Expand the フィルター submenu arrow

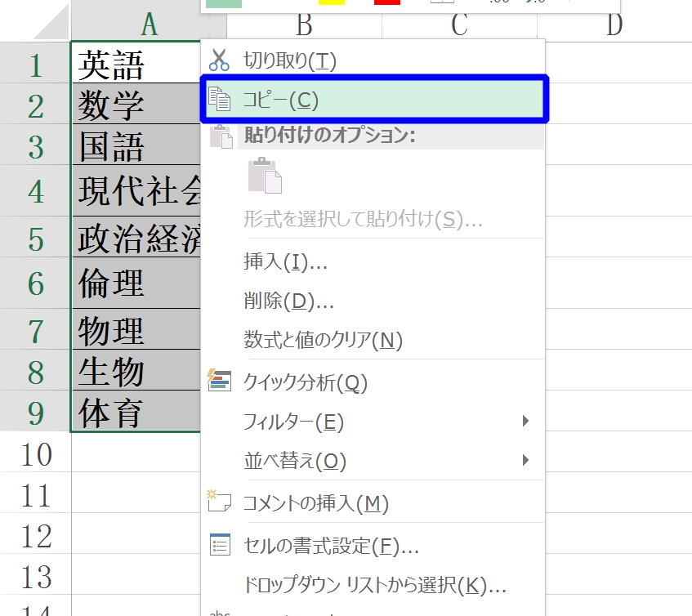(525, 422)
